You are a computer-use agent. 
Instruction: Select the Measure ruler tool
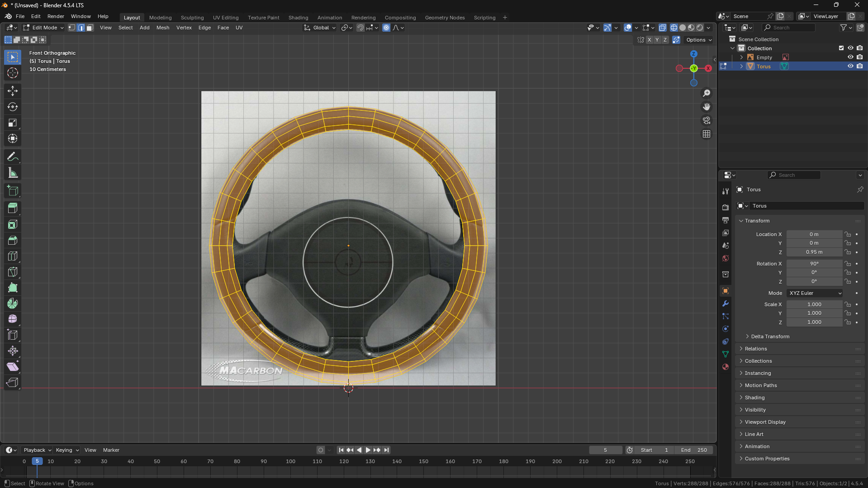click(x=13, y=173)
